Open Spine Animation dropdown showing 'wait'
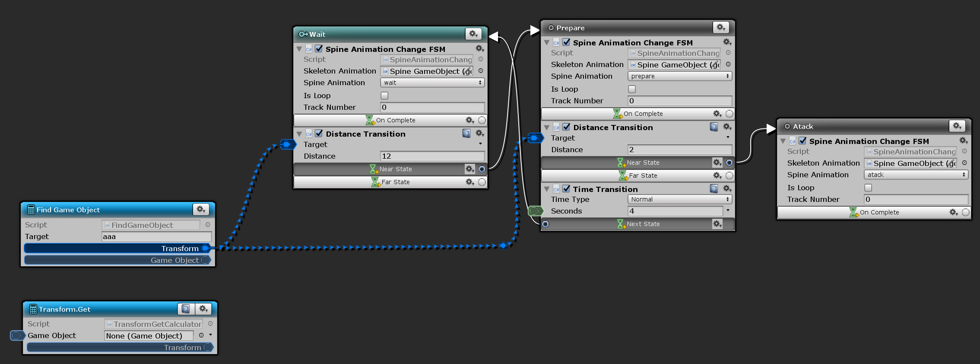This screenshot has width=980, height=364. click(432, 83)
